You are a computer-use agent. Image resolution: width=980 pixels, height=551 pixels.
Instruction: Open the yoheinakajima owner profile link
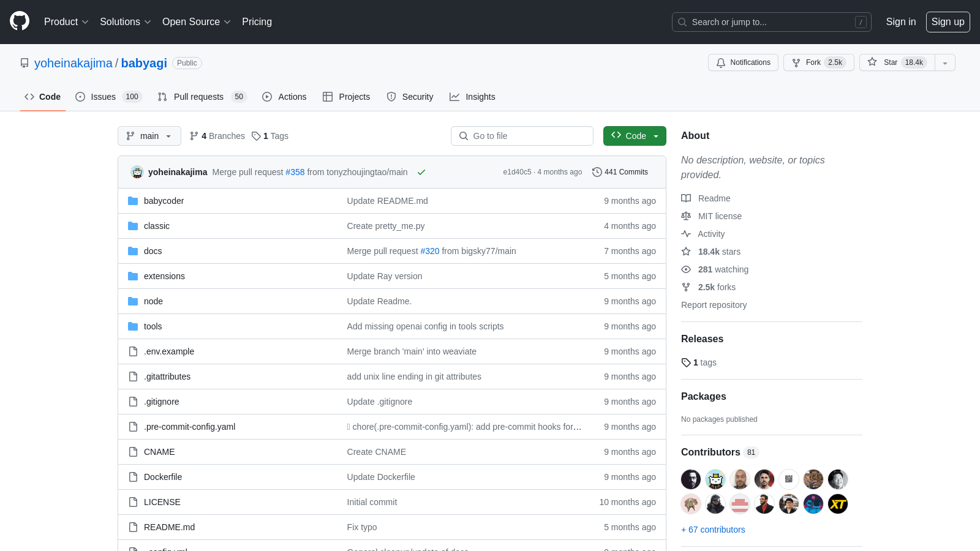click(x=73, y=63)
